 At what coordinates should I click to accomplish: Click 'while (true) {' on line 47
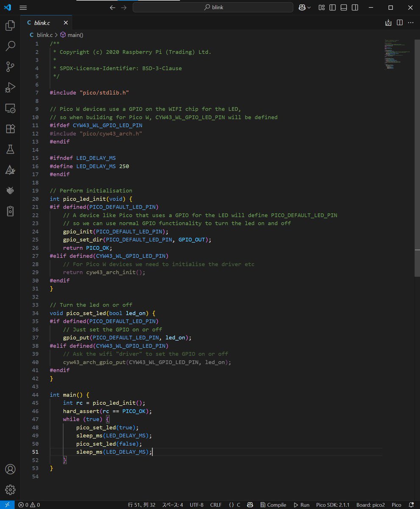pyautogui.click(x=86, y=419)
